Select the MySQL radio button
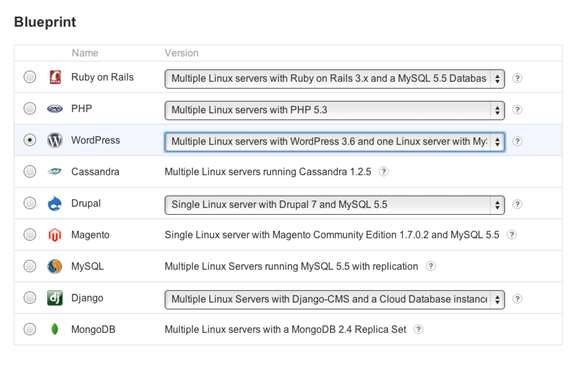The width and height of the screenshot is (580, 380). pos(30,266)
